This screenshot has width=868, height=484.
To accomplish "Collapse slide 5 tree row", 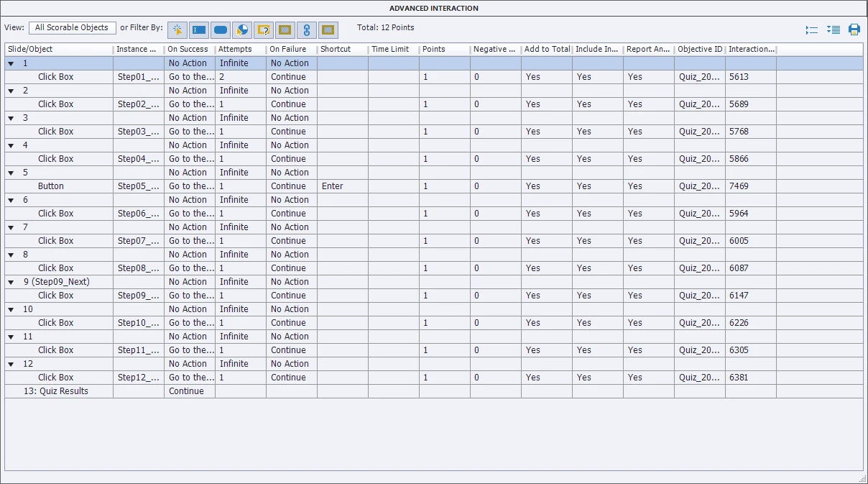I will click(11, 173).
